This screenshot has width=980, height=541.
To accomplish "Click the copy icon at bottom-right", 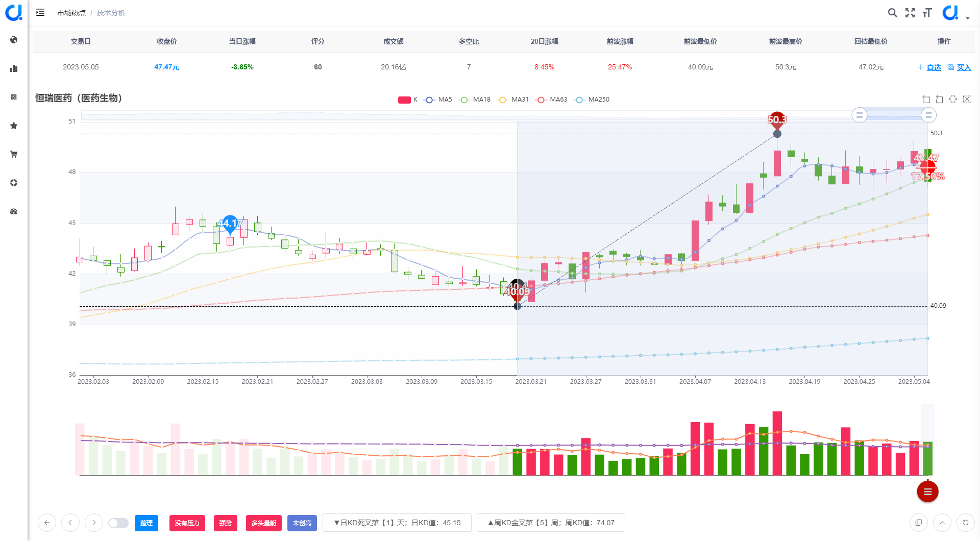I will tap(919, 523).
